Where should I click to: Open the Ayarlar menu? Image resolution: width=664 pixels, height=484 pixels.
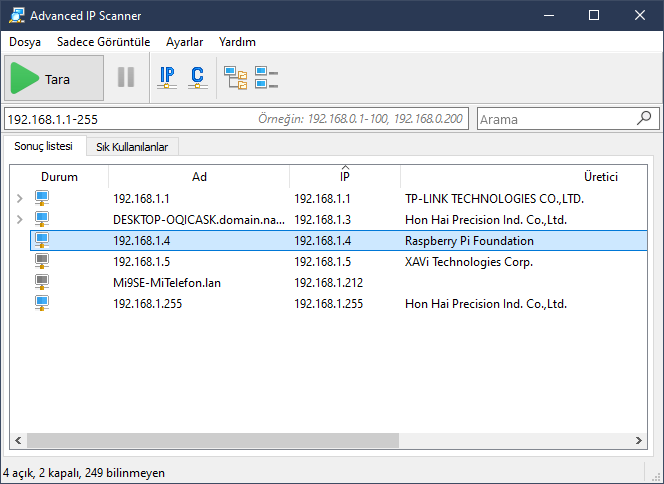pyautogui.click(x=184, y=42)
